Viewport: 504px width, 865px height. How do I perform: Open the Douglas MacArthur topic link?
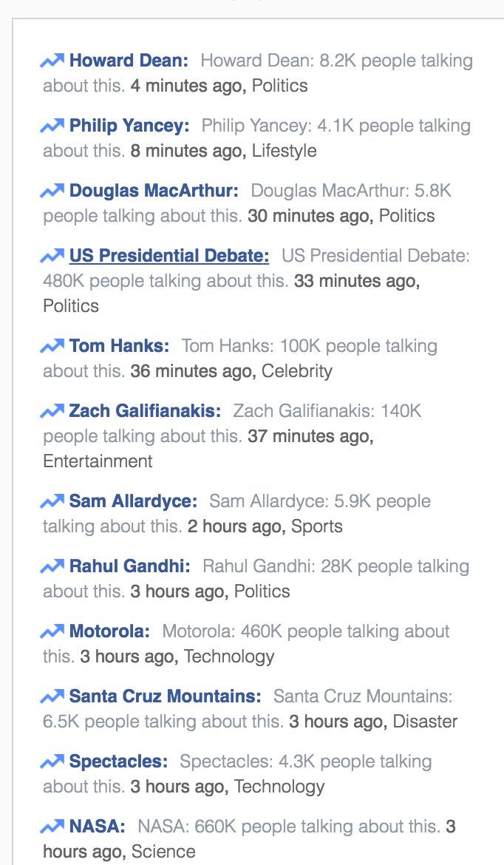(x=154, y=191)
